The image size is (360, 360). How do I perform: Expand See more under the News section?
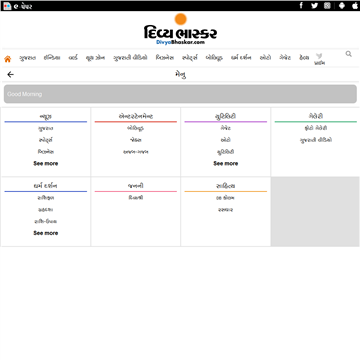tap(46, 164)
